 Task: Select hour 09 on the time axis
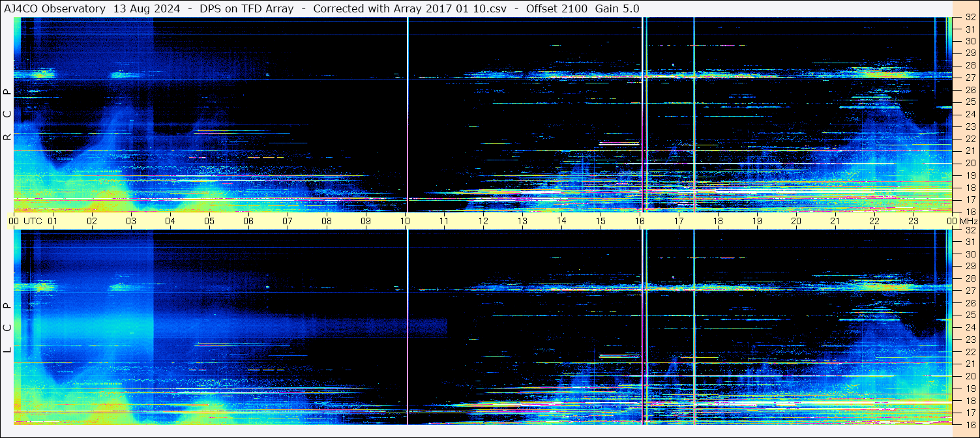(366, 221)
